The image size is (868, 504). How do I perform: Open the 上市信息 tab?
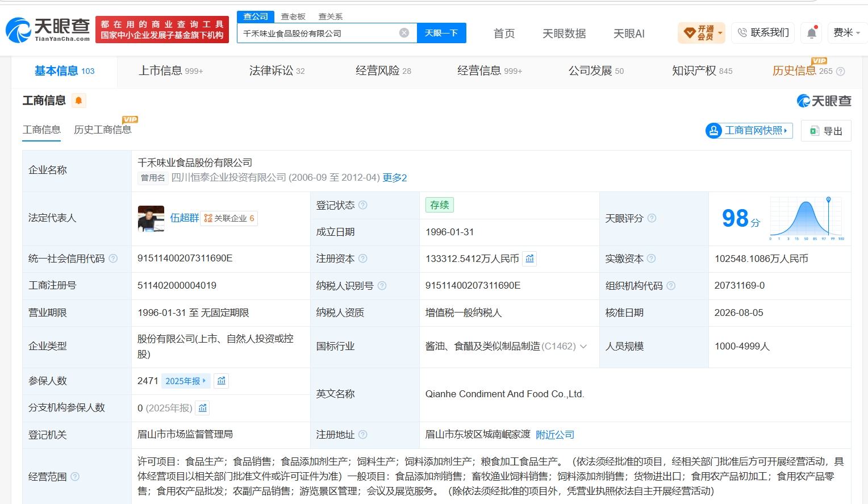tap(171, 71)
